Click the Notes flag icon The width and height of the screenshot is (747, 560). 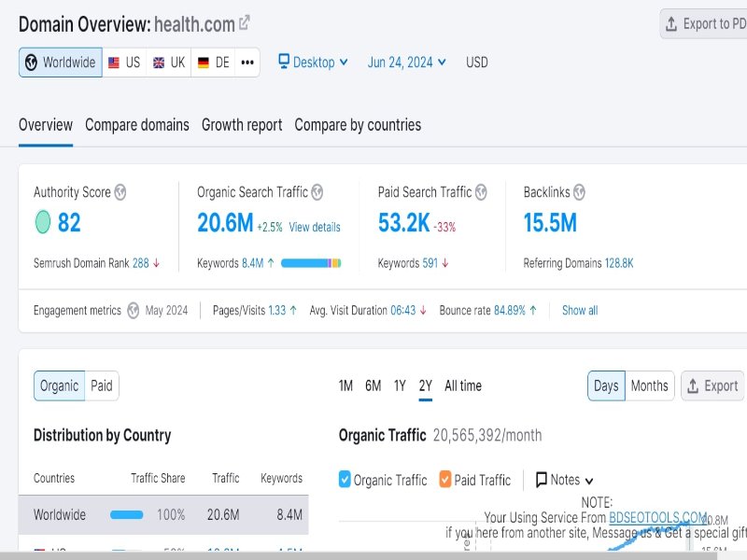pyautogui.click(x=542, y=480)
